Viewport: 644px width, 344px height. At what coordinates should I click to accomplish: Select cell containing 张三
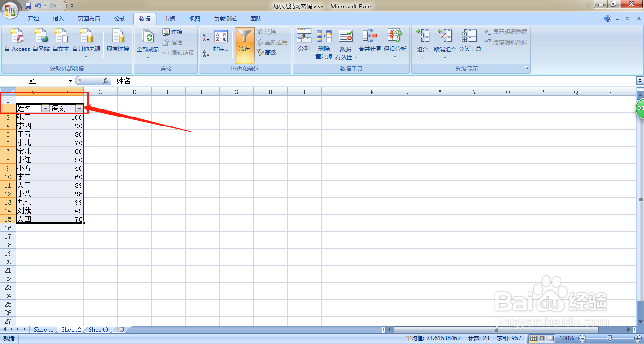(33, 117)
